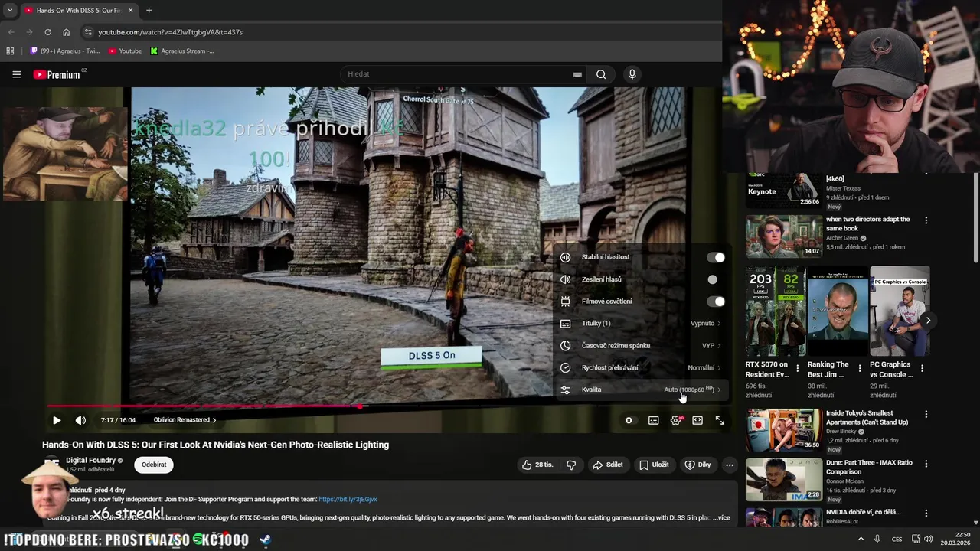
Task: Open the 'when two directors adapt' thumbnail
Action: (784, 236)
